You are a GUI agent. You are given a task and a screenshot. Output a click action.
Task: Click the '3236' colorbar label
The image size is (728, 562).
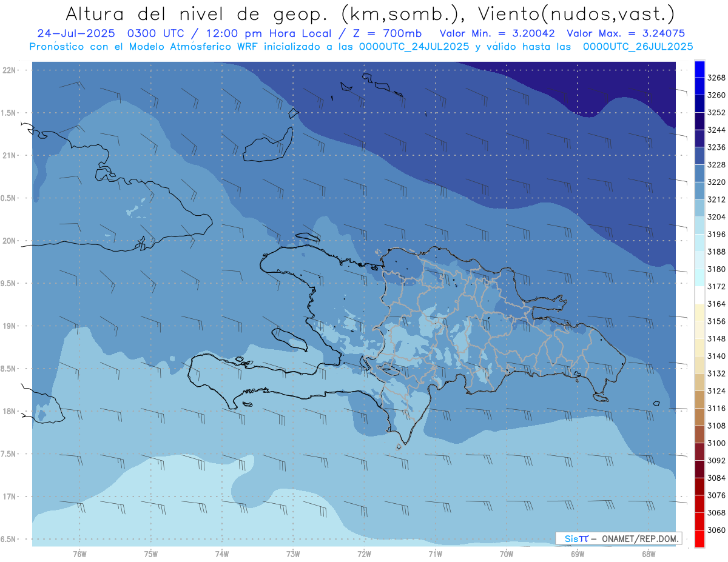(x=716, y=147)
